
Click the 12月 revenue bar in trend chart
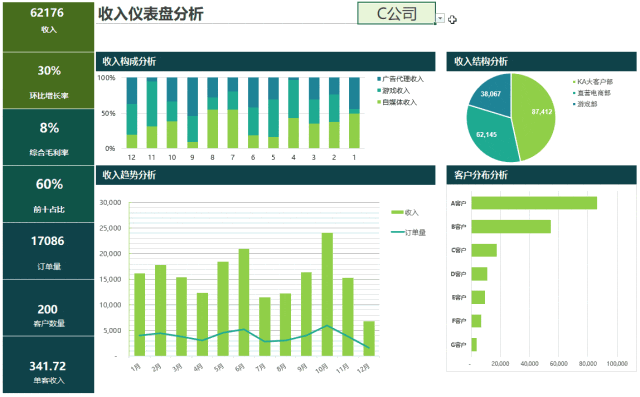[x=369, y=339]
